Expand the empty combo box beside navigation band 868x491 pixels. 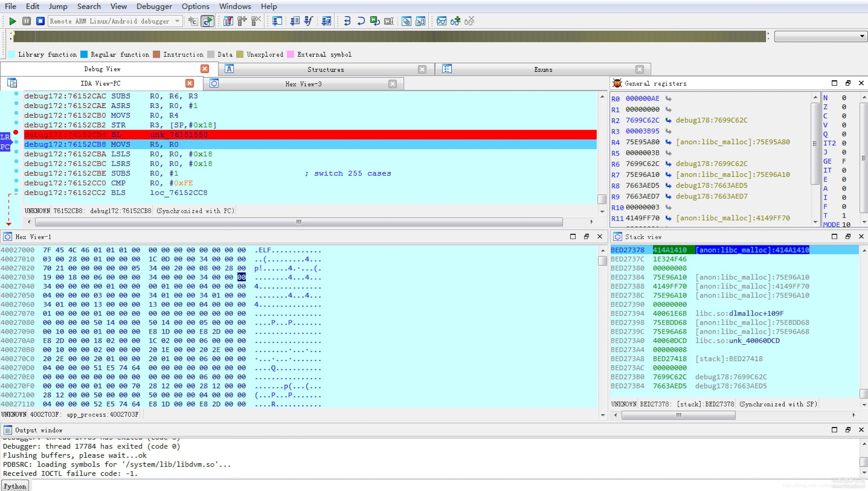862,36
